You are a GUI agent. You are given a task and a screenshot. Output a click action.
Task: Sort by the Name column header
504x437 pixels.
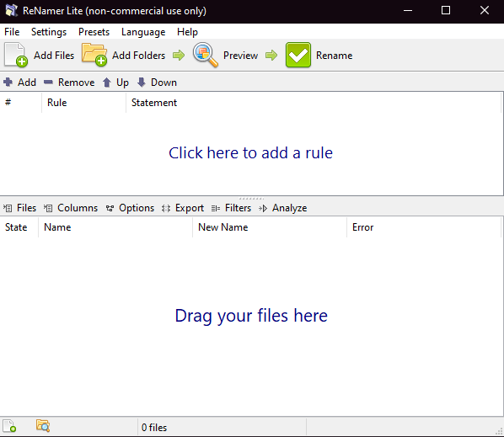click(x=115, y=227)
